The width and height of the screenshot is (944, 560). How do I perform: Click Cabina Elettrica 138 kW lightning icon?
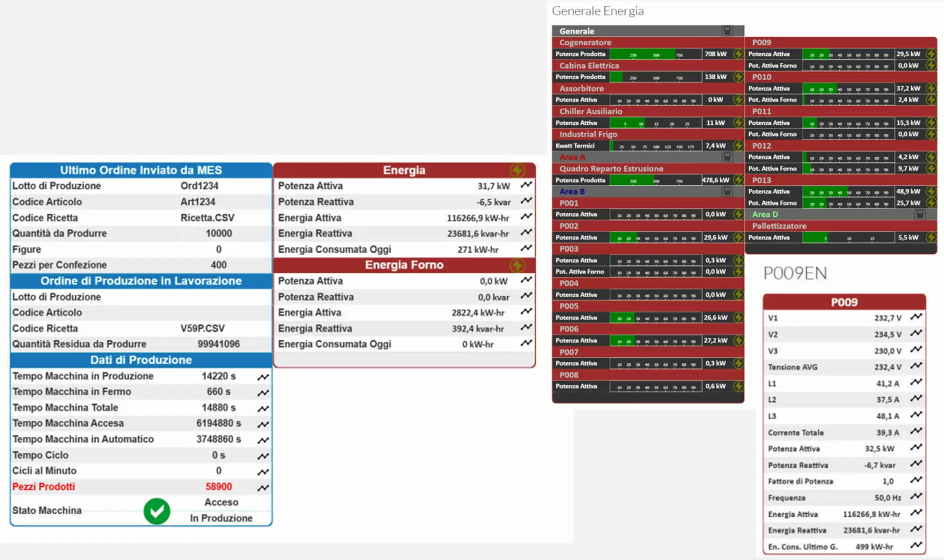tap(738, 77)
